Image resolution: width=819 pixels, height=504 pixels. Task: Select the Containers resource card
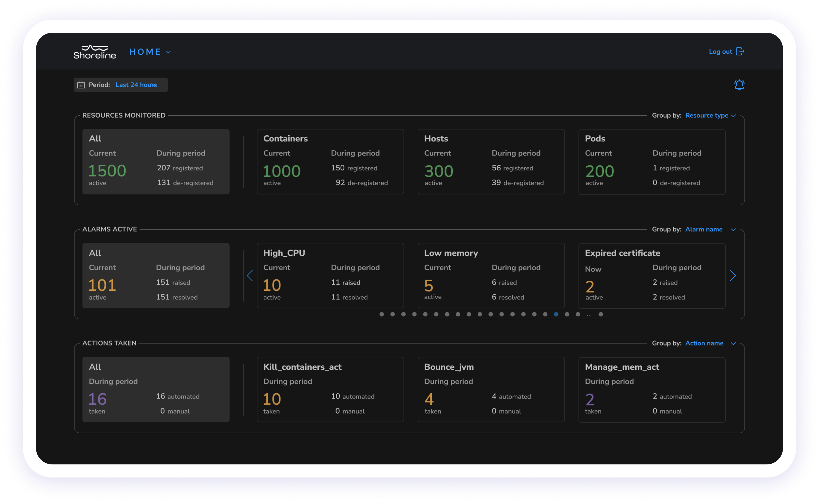tap(330, 162)
